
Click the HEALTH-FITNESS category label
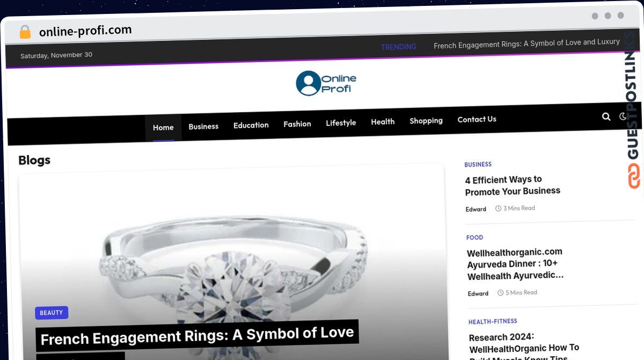(x=493, y=322)
